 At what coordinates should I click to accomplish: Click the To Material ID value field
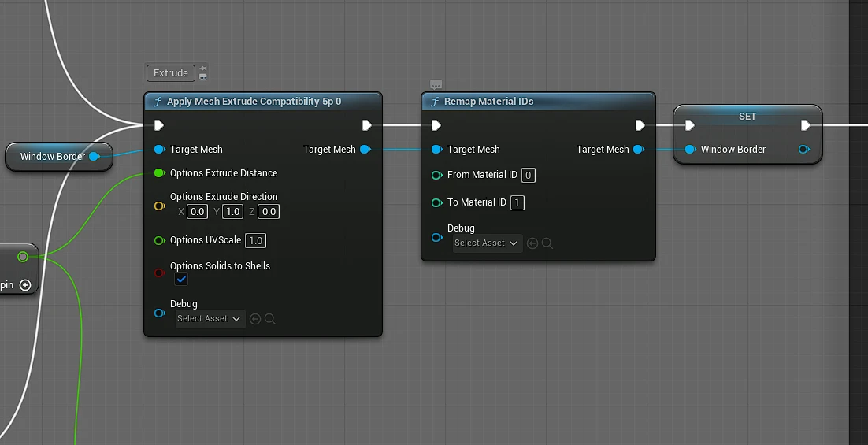click(517, 202)
